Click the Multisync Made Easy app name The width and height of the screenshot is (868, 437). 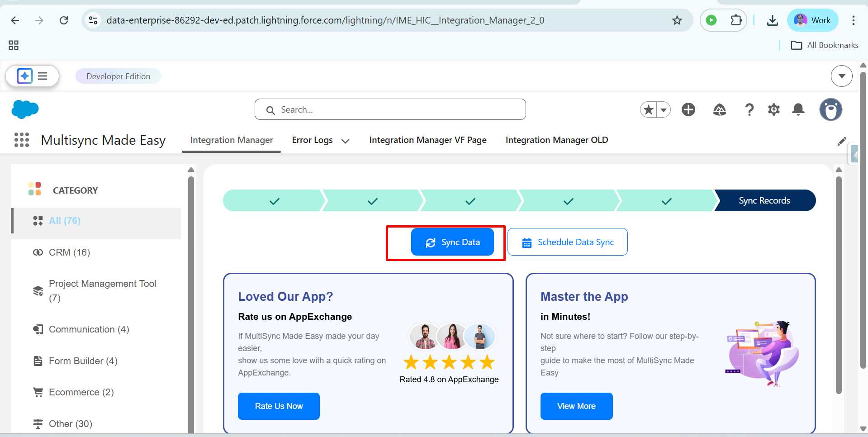(x=103, y=140)
